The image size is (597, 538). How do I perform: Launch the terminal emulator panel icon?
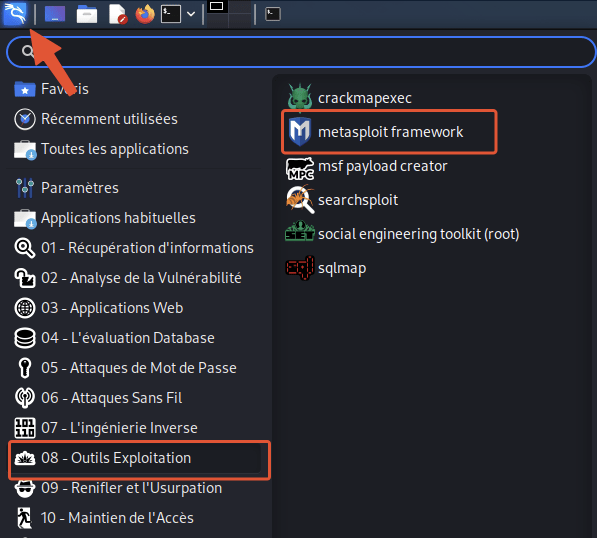pos(171,14)
